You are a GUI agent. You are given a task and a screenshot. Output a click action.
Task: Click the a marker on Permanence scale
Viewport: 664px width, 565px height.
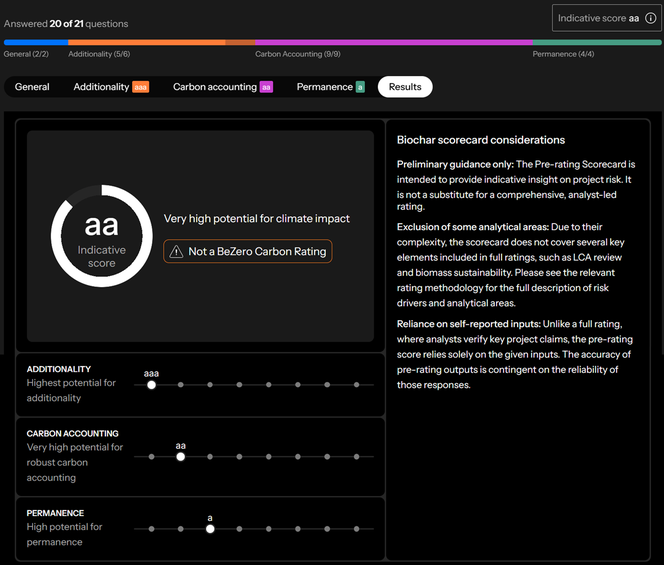pos(210,529)
